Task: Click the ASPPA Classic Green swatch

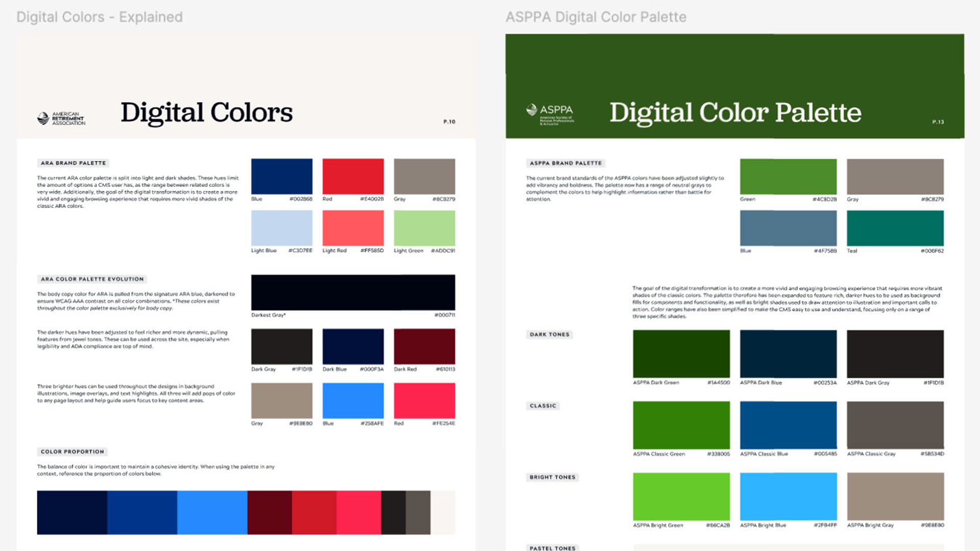Action: 681,425
